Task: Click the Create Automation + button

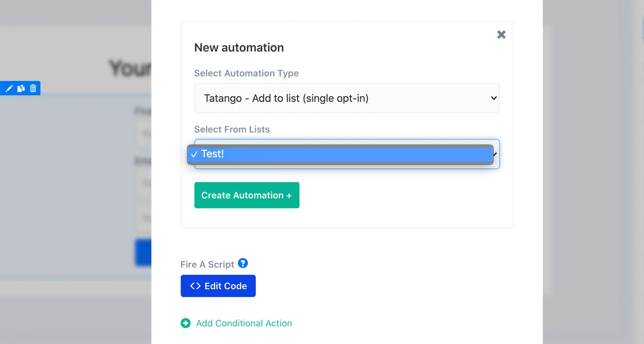Action: click(x=247, y=195)
